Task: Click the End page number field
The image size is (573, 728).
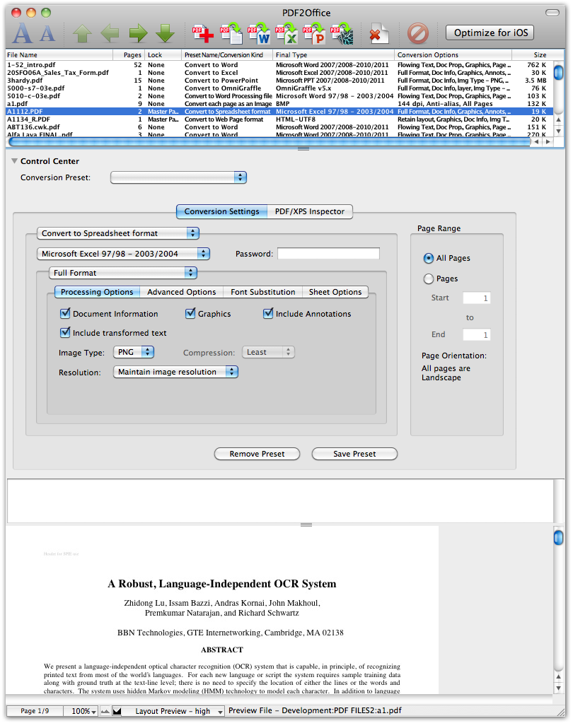Action: [476, 335]
